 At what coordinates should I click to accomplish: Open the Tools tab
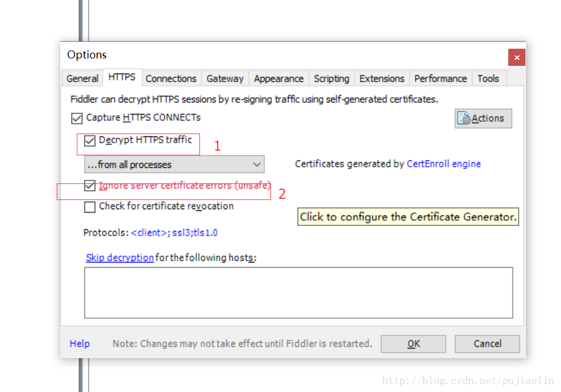pyautogui.click(x=488, y=79)
